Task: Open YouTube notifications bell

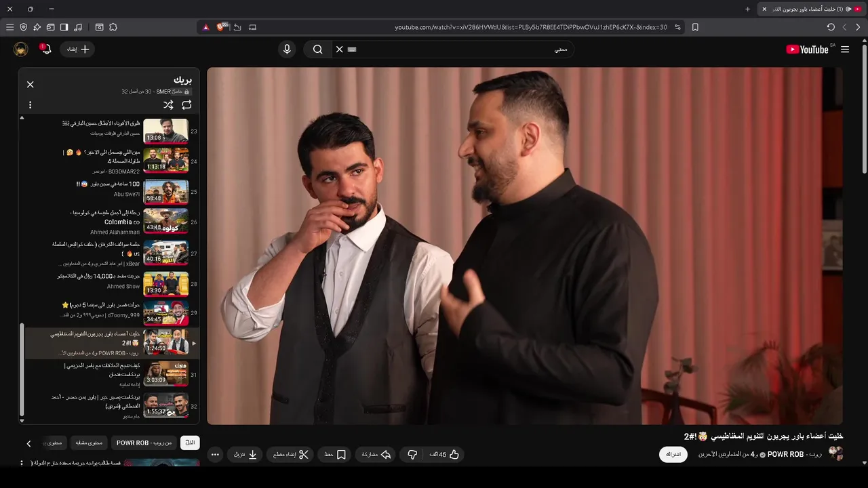Action: pyautogui.click(x=46, y=49)
